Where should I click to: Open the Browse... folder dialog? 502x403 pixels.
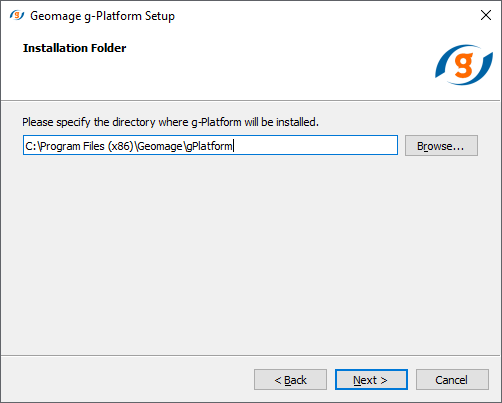[x=441, y=145]
